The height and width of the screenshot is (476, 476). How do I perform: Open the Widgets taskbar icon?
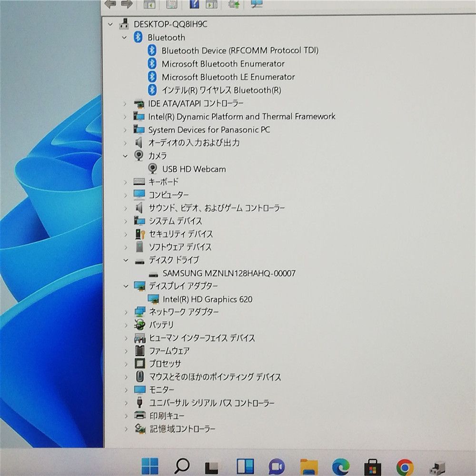(245, 467)
